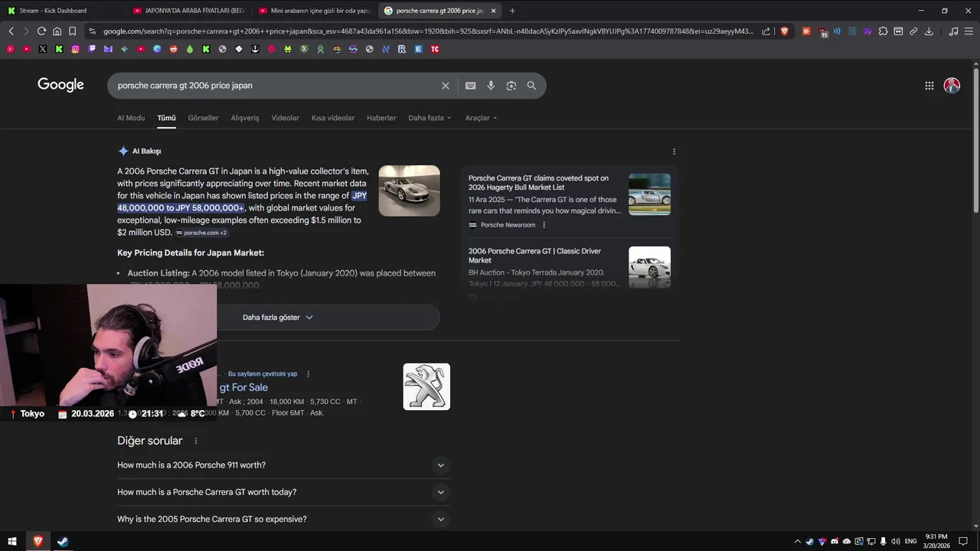
Task: Search by image using the Lens icon
Action: pyautogui.click(x=511, y=86)
